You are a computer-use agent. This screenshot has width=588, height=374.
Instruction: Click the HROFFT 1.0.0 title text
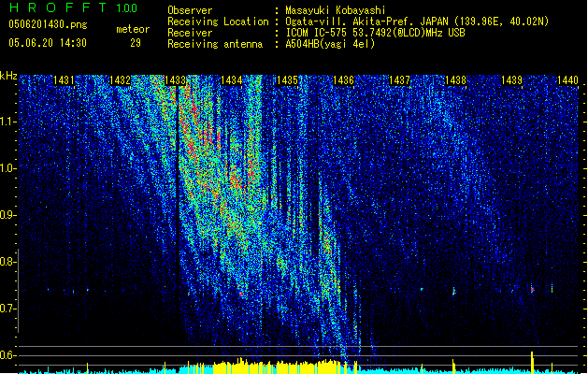click(73, 7)
